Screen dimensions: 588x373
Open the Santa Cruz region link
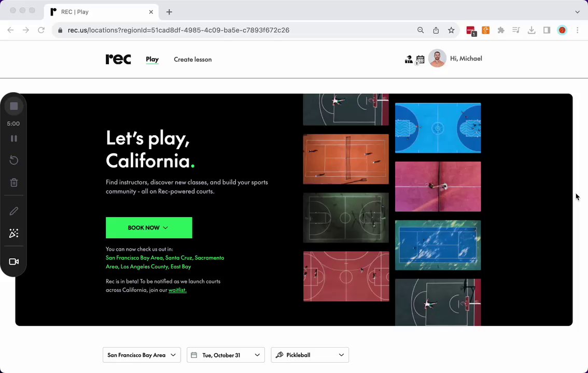pos(179,257)
